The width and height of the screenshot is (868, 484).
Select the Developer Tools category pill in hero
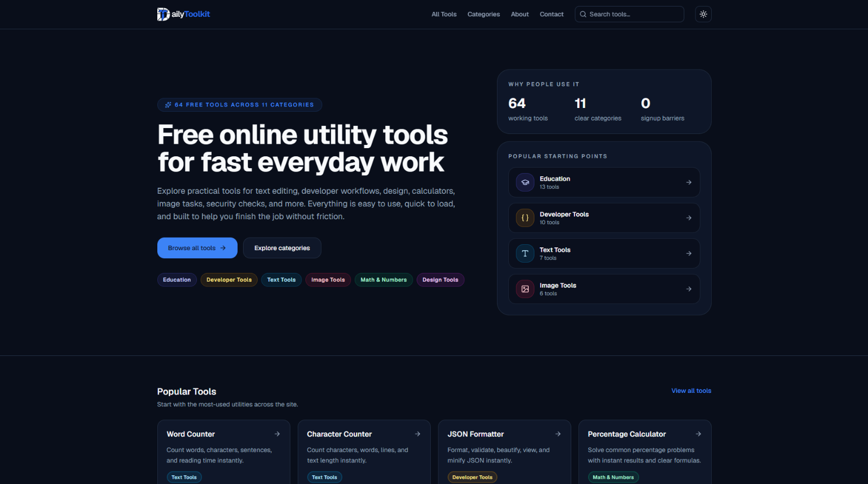click(x=229, y=280)
